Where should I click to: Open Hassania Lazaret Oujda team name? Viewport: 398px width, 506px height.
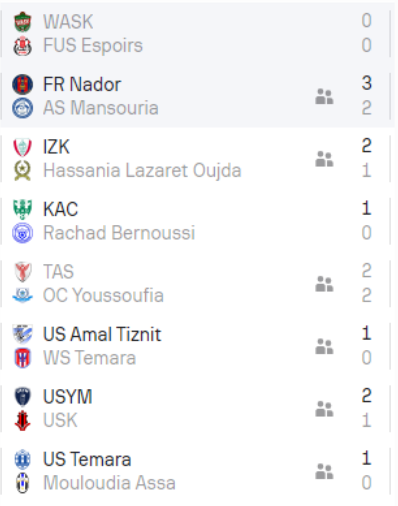(x=142, y=171)
